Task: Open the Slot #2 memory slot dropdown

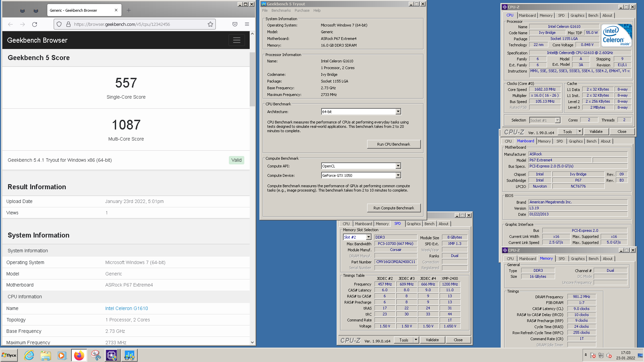Action: pos(368,237)
